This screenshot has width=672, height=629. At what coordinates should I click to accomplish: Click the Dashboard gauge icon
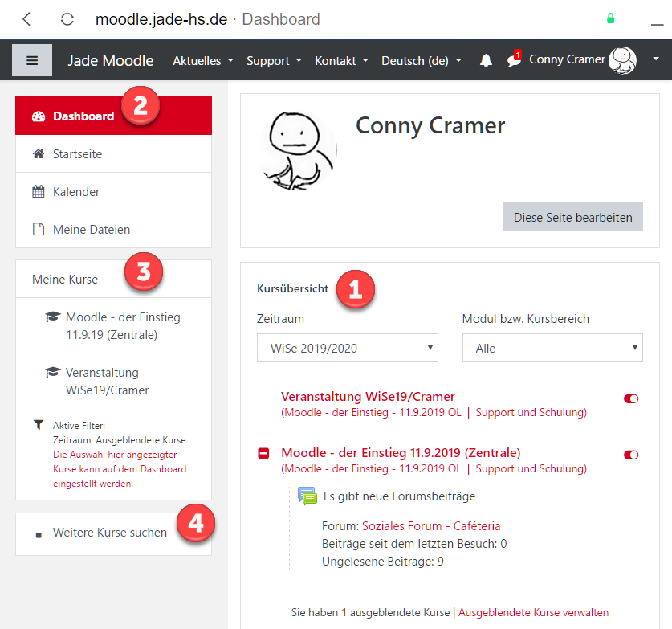tap(39, 116)
